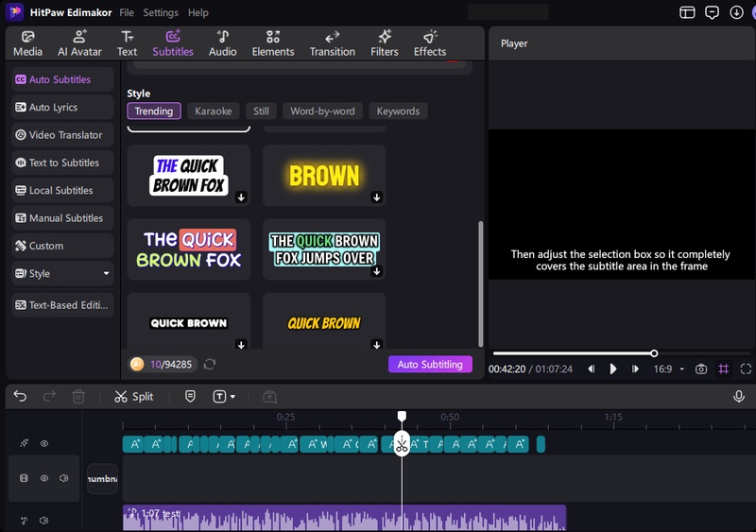The height and width of the screenshot is (532, 756).
Task: Open the Media tab
Action: click(28, 43)
